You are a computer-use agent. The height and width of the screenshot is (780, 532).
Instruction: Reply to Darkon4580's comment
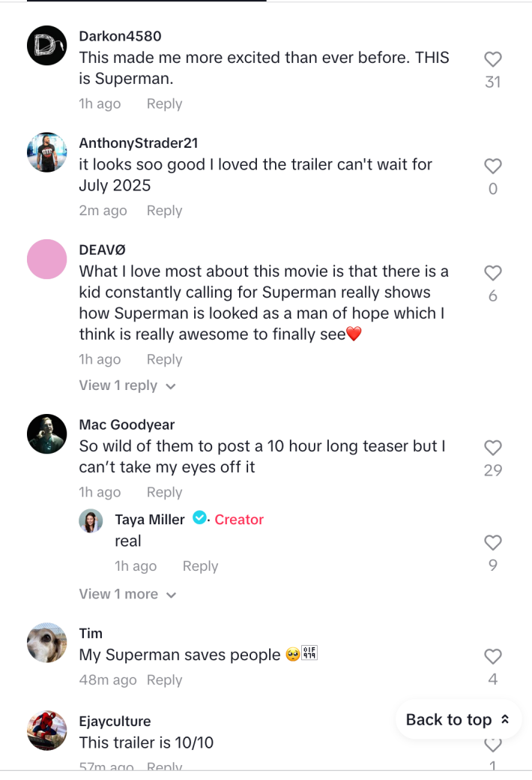[x=164, y=103]
